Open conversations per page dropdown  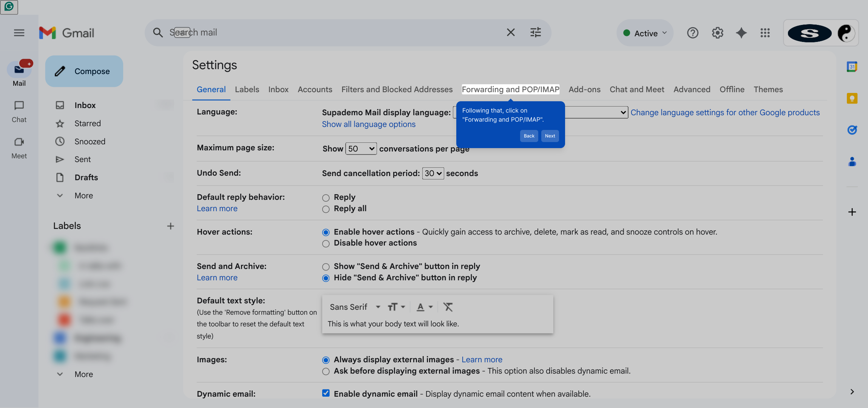361,148
